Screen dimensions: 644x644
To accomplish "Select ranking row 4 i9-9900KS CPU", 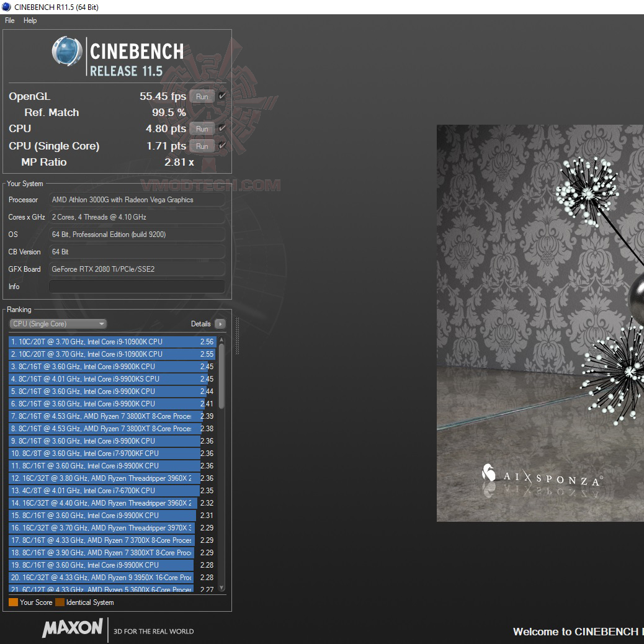I will click(112, 378).
